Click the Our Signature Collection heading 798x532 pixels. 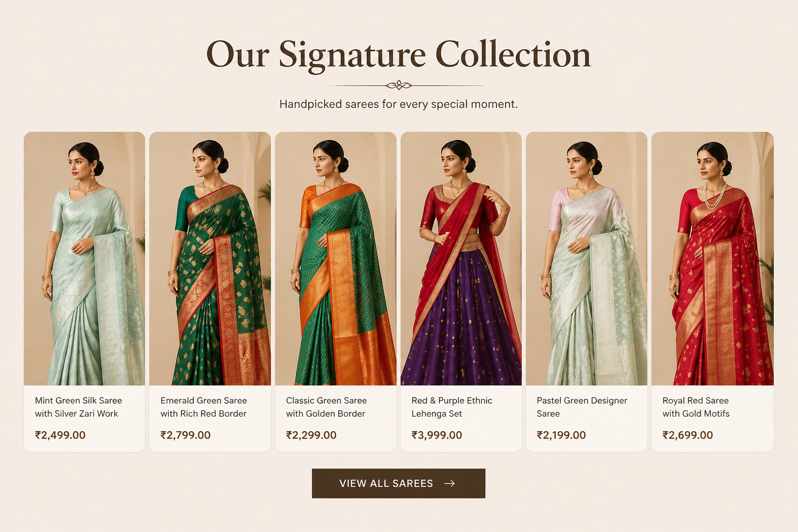[398, 55]
